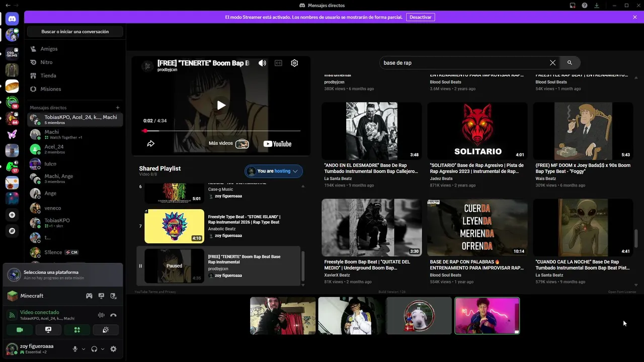This screenshot has width=644, height=362.
Task: Expand headphone output options chevron
Action: click(103, 349)
